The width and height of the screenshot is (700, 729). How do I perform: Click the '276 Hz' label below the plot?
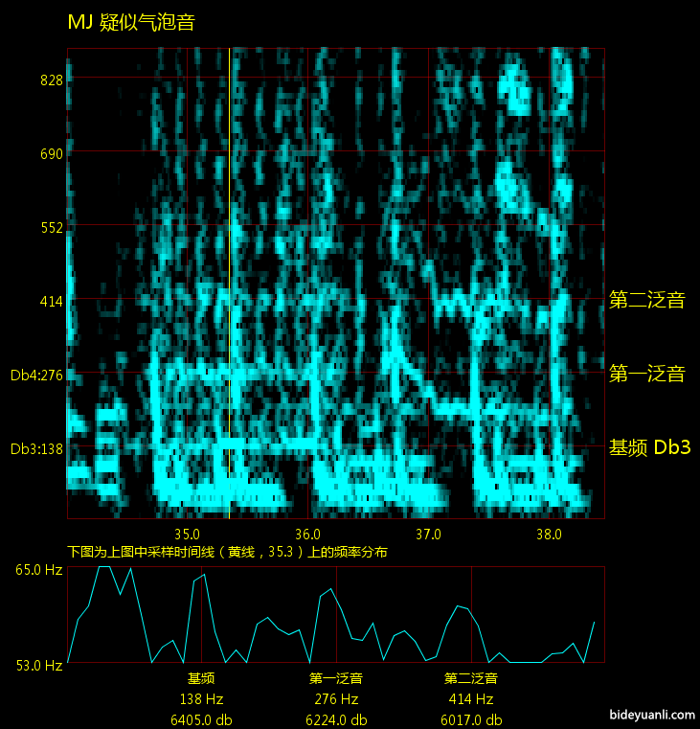click(336, 699)
